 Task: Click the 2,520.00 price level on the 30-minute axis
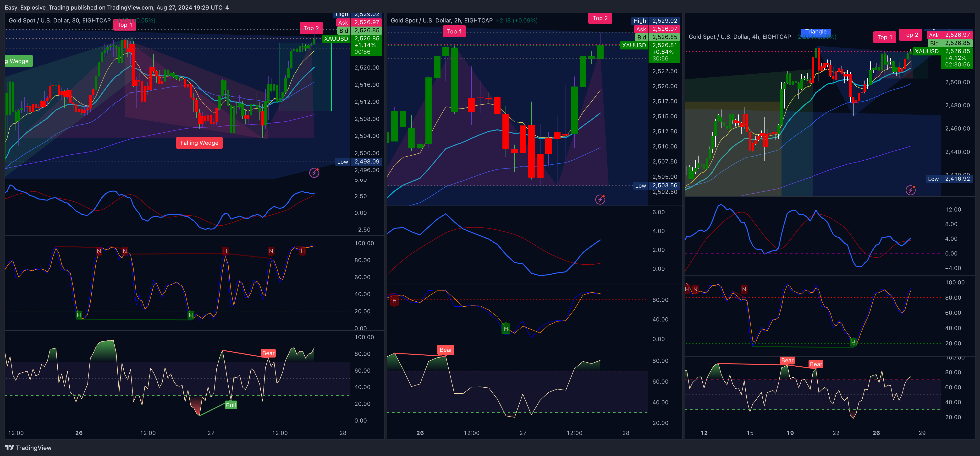pyautogui.click(x=367, y=68)
